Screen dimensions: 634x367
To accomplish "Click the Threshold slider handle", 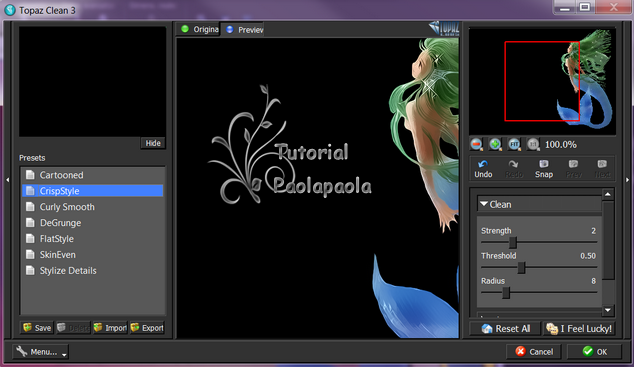I will point(522,268).
